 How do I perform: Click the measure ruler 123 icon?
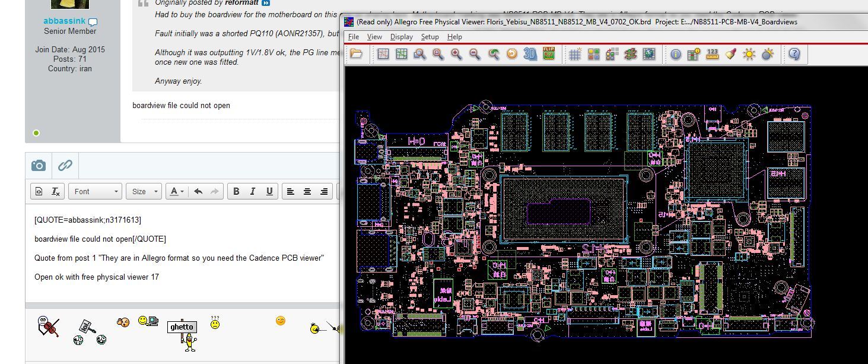[x=713, y=54]
